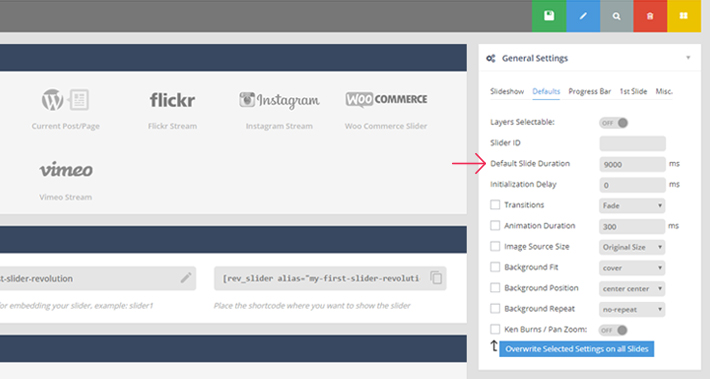Check the Ken Burns / Pan Zoom checkbox
The height and width of the screenshot is (379, 710).
(495, 329)
